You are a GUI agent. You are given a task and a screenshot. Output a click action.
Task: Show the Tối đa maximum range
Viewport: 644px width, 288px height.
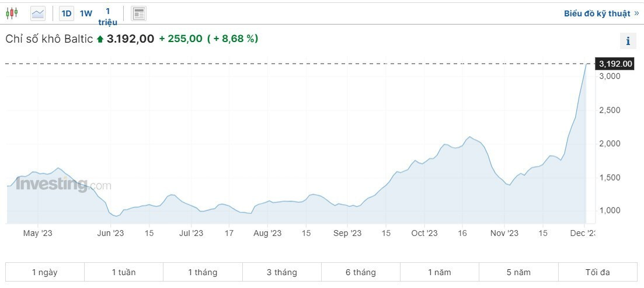(597, 272)
